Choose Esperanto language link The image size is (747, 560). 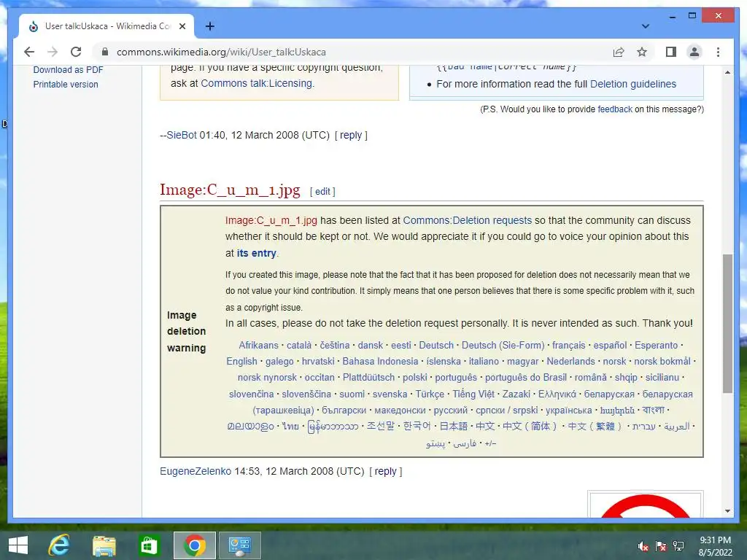point(656,345)
